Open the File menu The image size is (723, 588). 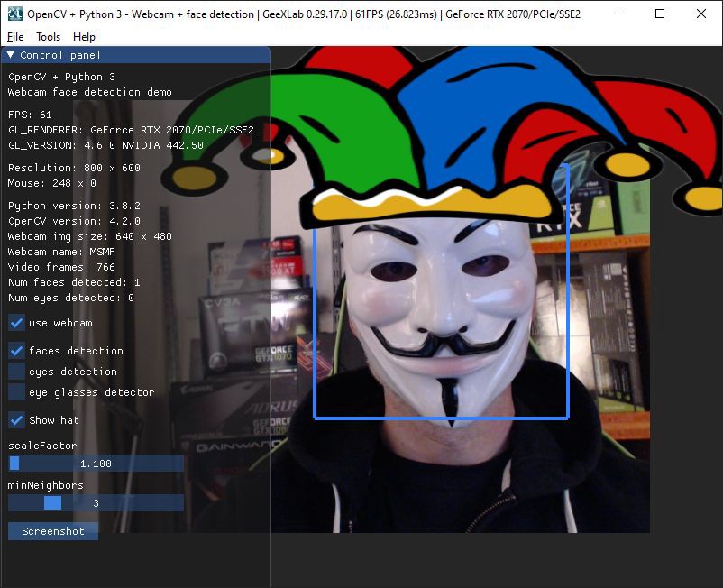14,37
